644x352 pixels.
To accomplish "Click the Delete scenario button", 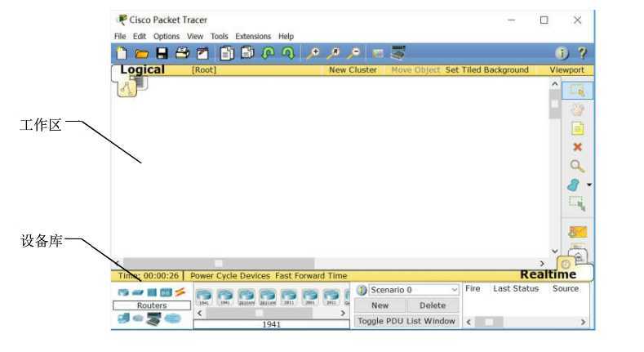I will click(433, 305).
